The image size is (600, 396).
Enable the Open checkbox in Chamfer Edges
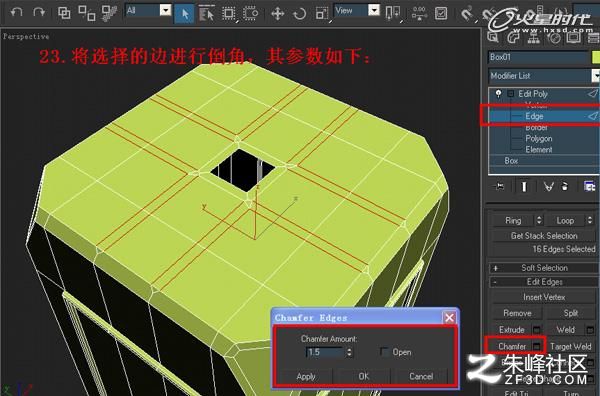[x=384, y=352]
